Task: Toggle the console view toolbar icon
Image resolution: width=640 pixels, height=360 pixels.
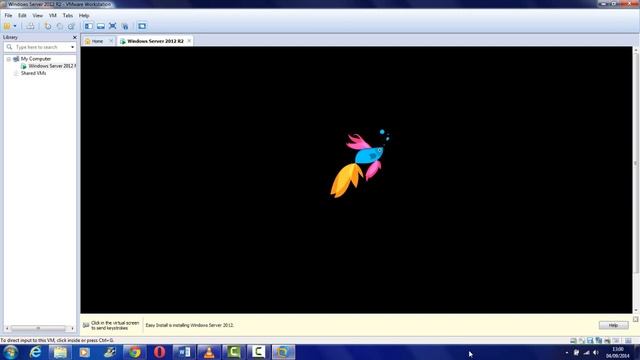Action: [142, 26]
